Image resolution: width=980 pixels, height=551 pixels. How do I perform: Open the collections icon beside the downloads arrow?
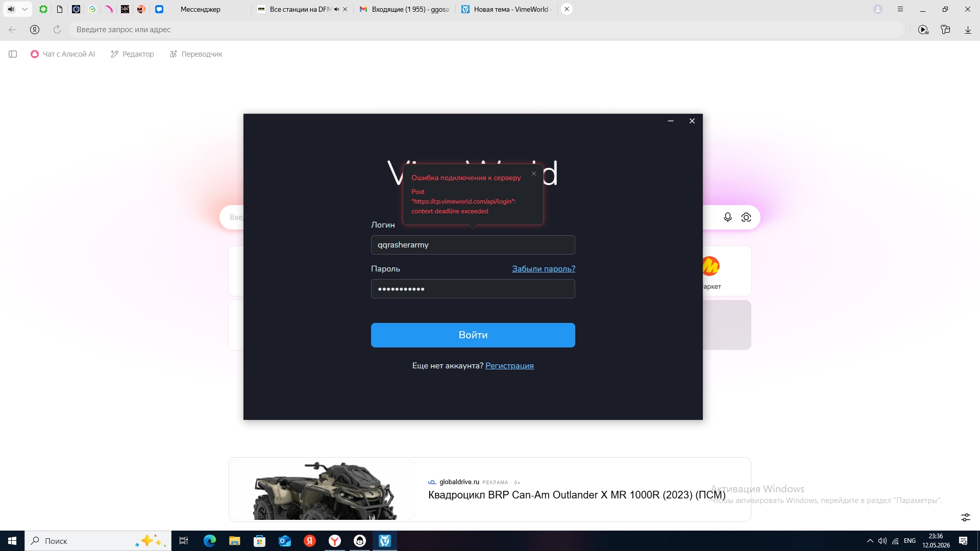945,30
